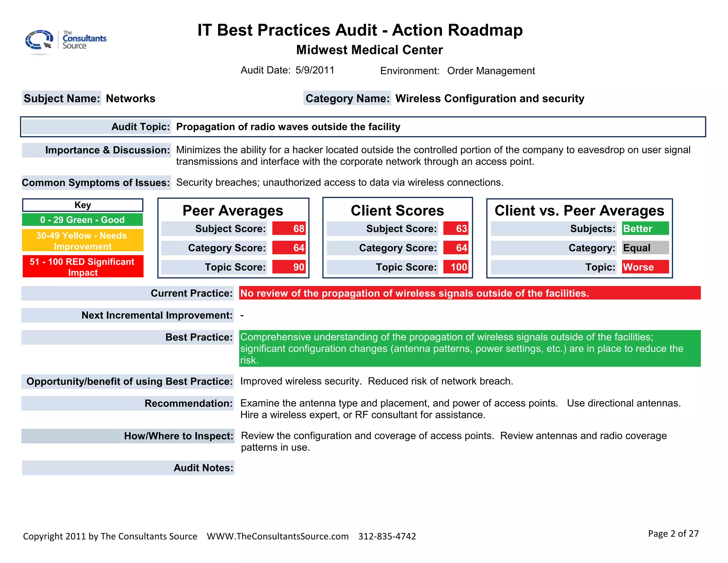Click the Audit Topic title field
The width and height of the screenshot is (728, 563).
(288, 127)
